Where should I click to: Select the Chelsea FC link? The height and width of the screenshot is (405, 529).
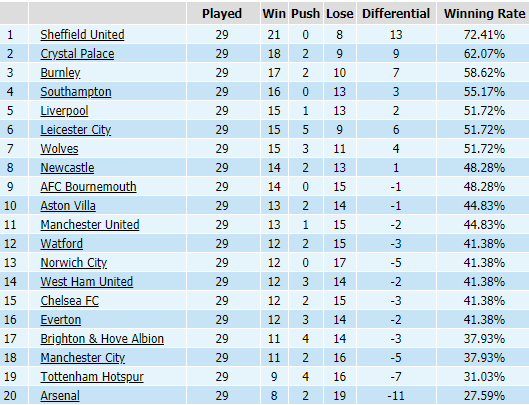click(x=70, y=301)
